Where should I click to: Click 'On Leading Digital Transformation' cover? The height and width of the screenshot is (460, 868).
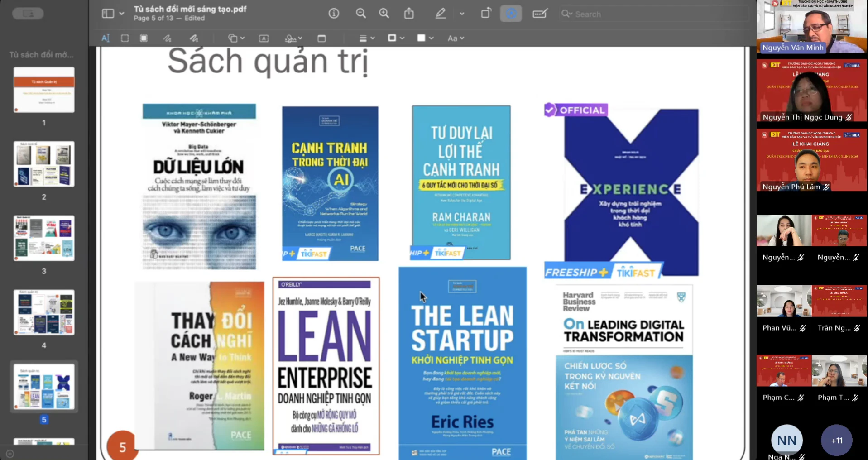[624, 372]
